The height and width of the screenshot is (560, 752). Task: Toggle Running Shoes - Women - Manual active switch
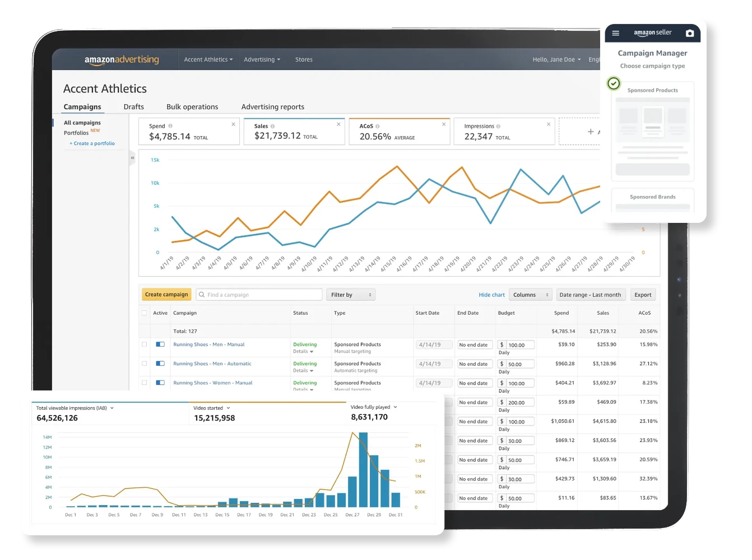coord(160,382)
